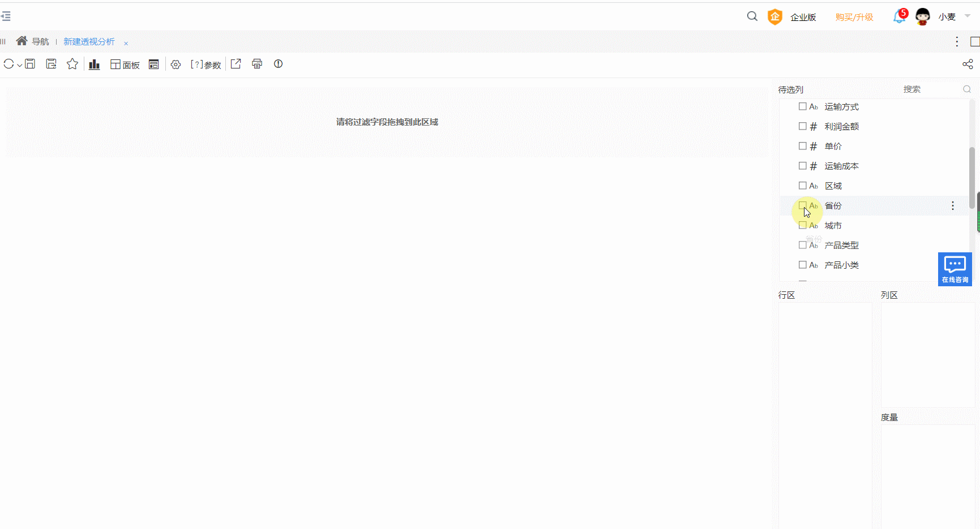Switch to the 新建透视分析 tab
980x529 pixels.
click(88, 41)
